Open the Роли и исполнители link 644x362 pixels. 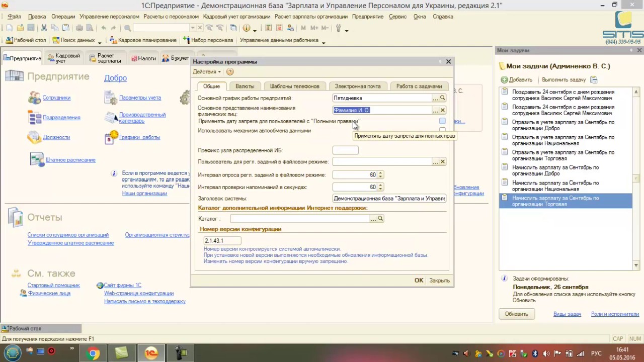[x=615, y=314]
